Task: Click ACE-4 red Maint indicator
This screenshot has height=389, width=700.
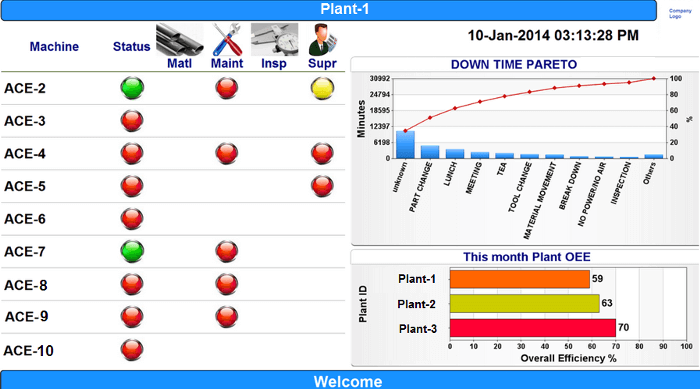Action: click(x=227, y=154)
